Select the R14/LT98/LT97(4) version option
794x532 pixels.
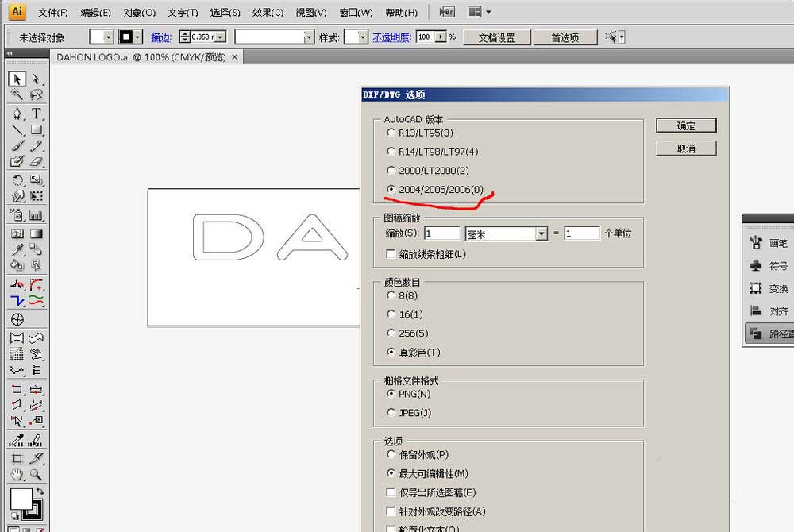[x=391, y=152]
